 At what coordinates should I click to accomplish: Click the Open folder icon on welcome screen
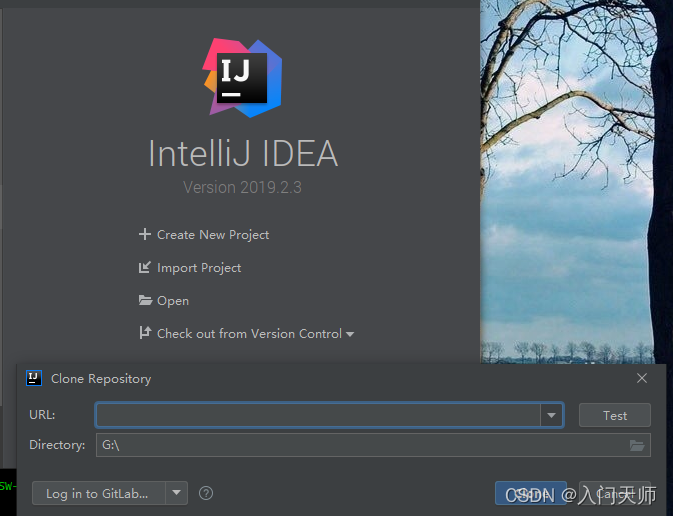coord(145,300)
